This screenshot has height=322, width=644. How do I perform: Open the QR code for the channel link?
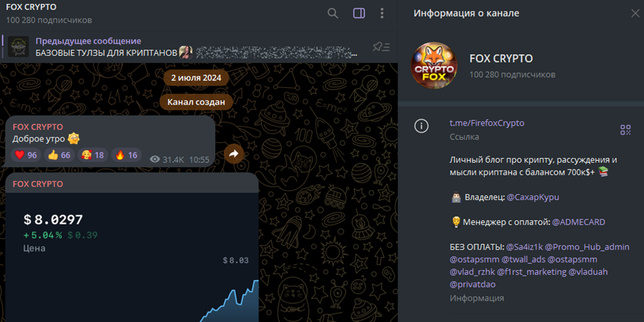[x=626, y=130]
